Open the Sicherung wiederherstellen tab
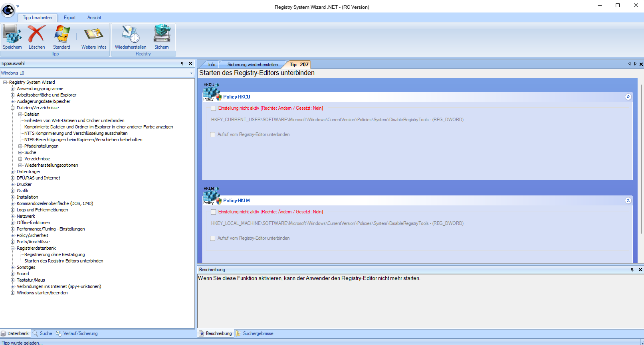Screen dimensions: 644x345 pos(253,65)
